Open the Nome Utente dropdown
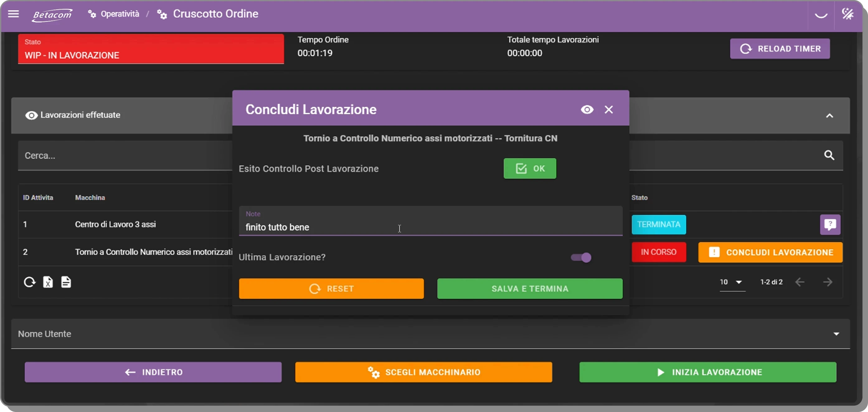This screenshot has width=868, height=412. coord(836,334)
